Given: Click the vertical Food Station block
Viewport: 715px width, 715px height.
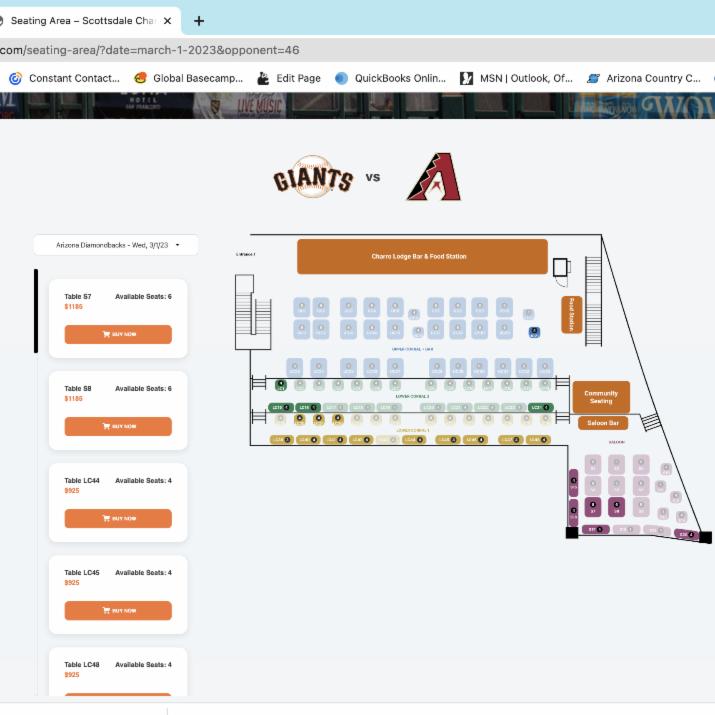Looking at the screenshot, I should (571, 315).
